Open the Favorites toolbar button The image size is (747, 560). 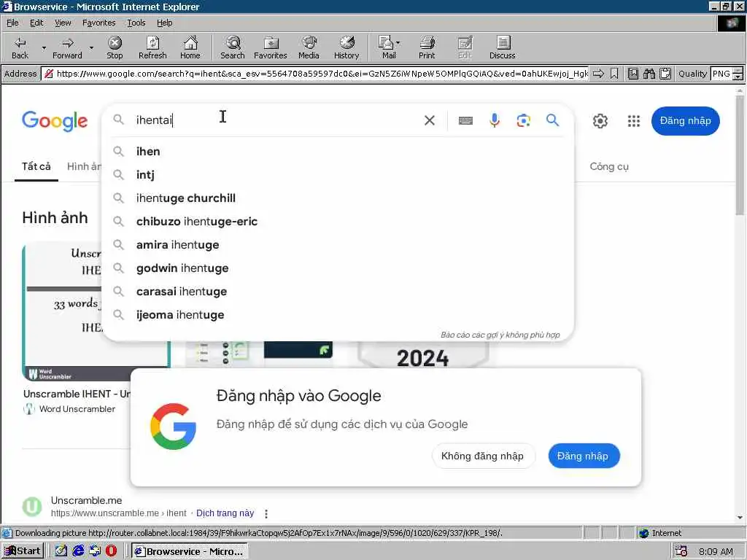[270, 47]
